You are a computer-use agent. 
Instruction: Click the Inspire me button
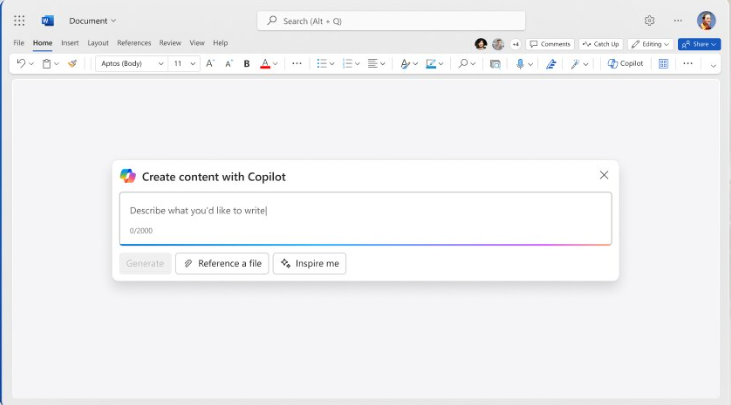pos(310,263)
